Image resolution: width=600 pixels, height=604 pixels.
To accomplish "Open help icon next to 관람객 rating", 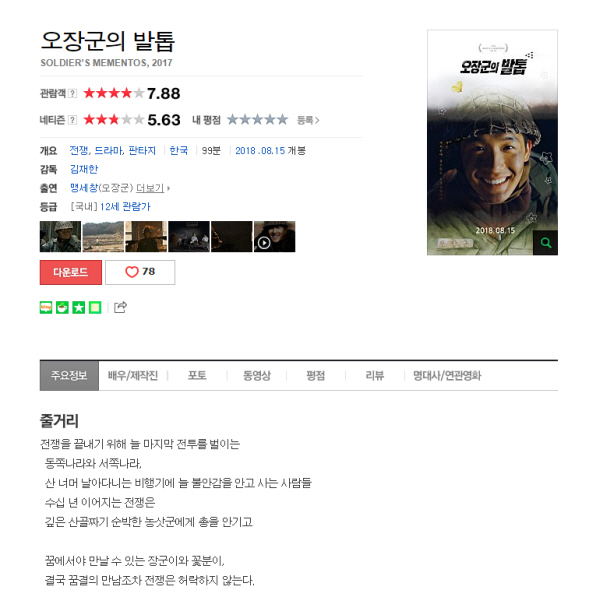I will 72,94.
